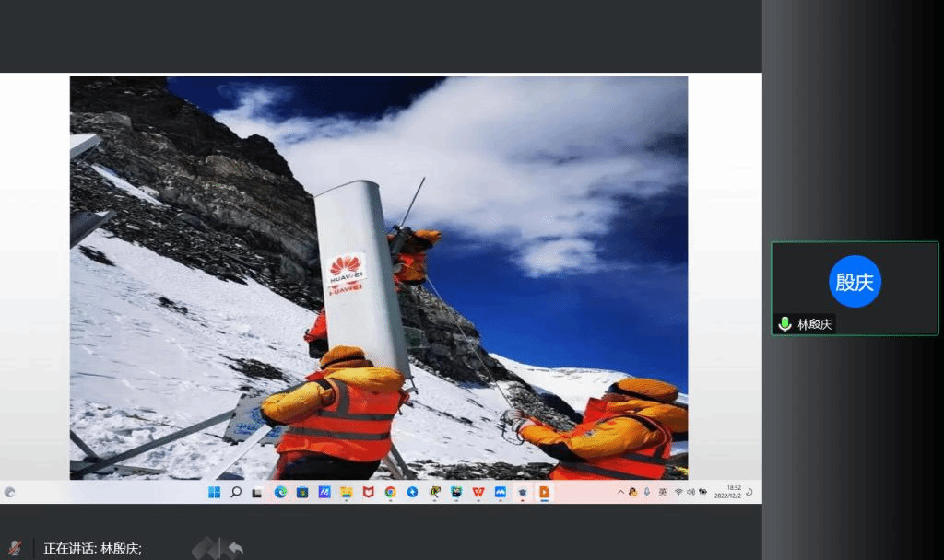Switch input method via 英 indicator

pyautogui.click(x=662, y=493)
